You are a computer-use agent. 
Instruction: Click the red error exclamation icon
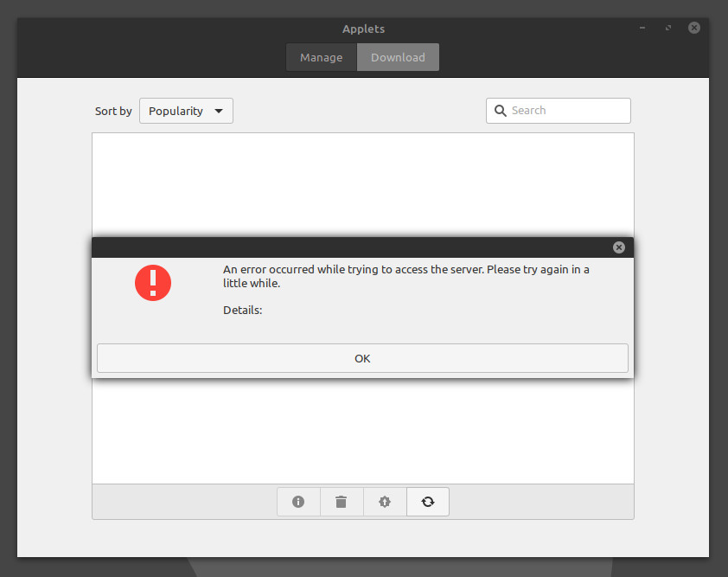coord(153,283)
